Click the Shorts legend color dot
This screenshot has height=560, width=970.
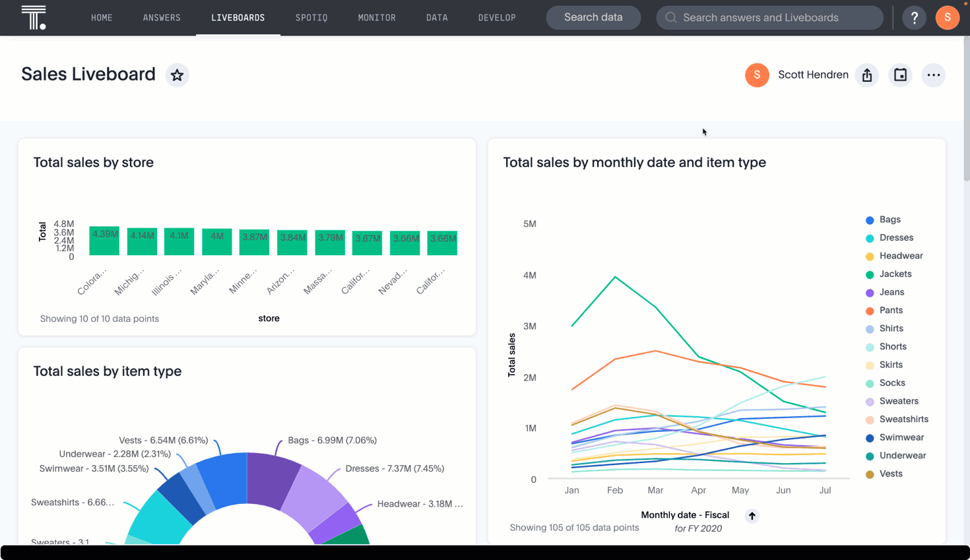(870, 348)
